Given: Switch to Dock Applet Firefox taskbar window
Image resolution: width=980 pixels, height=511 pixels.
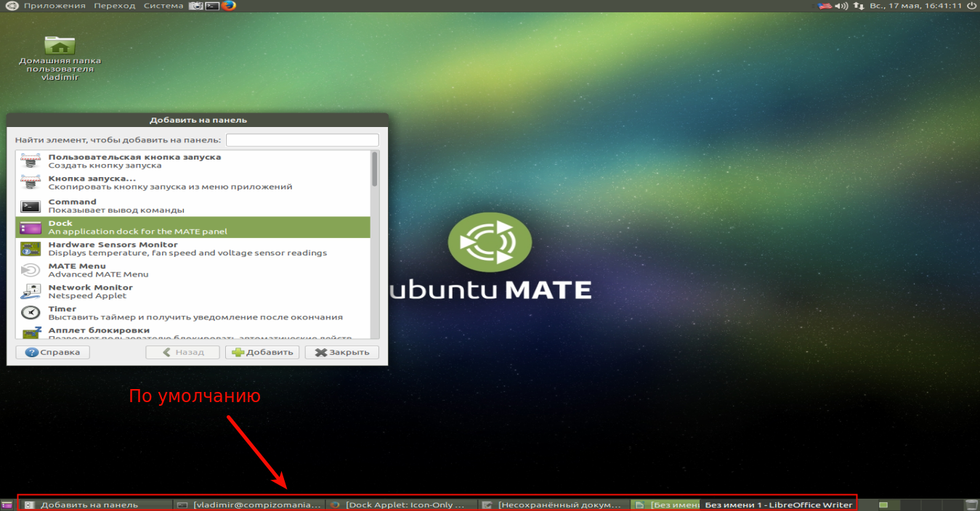Looking at the screenshot, I should coord(402,504).
